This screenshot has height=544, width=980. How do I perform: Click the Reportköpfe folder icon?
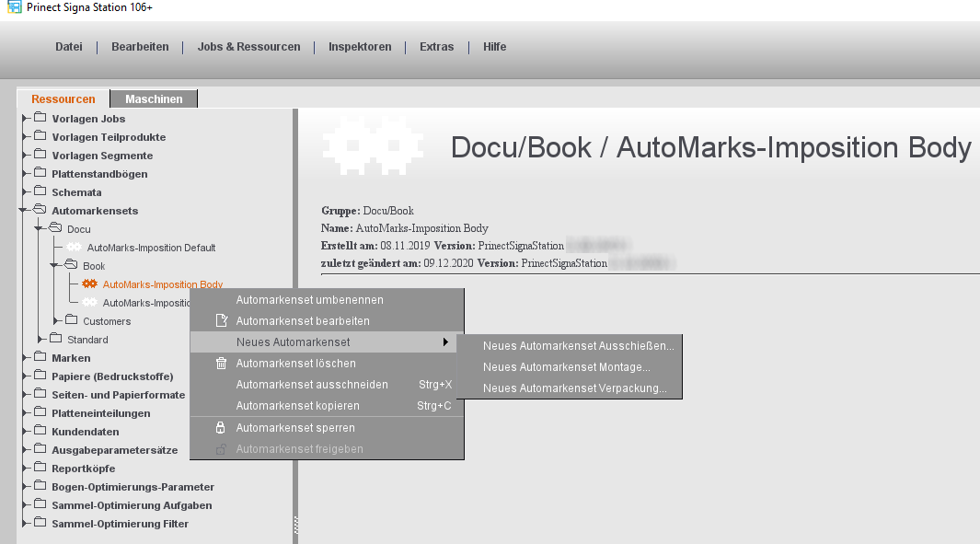click(x=40, y=467)
